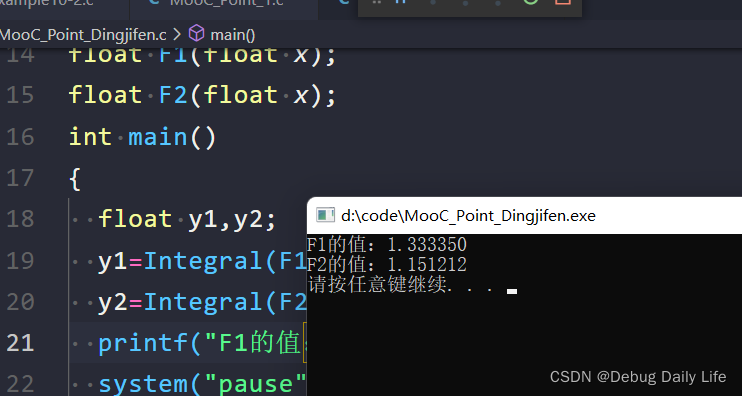The image size is (742, 396).
Task: Click line number 17 in the gutter
Action: click(20, 178)
